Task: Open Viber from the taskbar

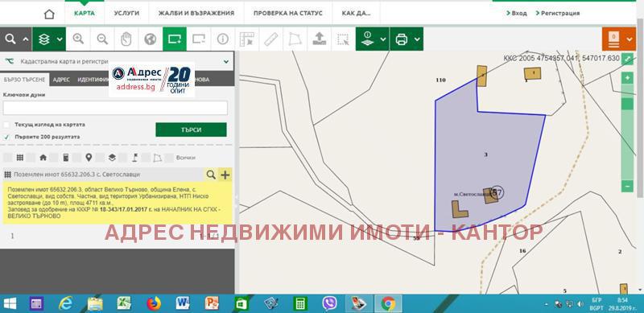Action: [329, 304]
